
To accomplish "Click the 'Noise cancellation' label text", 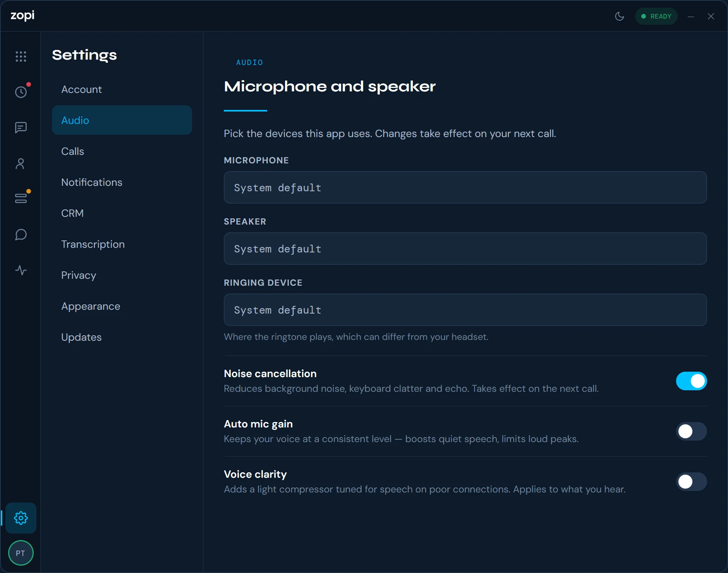I will (270, 374).
